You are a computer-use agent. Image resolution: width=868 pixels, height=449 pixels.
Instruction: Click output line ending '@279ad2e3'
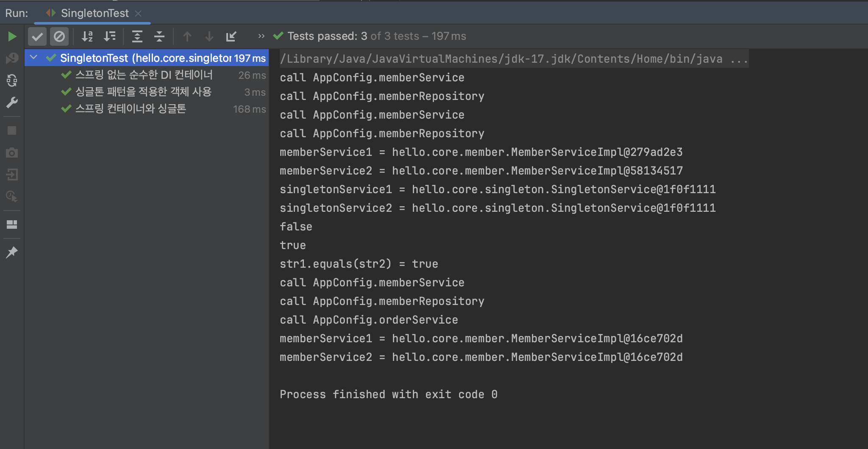[481, 152]
